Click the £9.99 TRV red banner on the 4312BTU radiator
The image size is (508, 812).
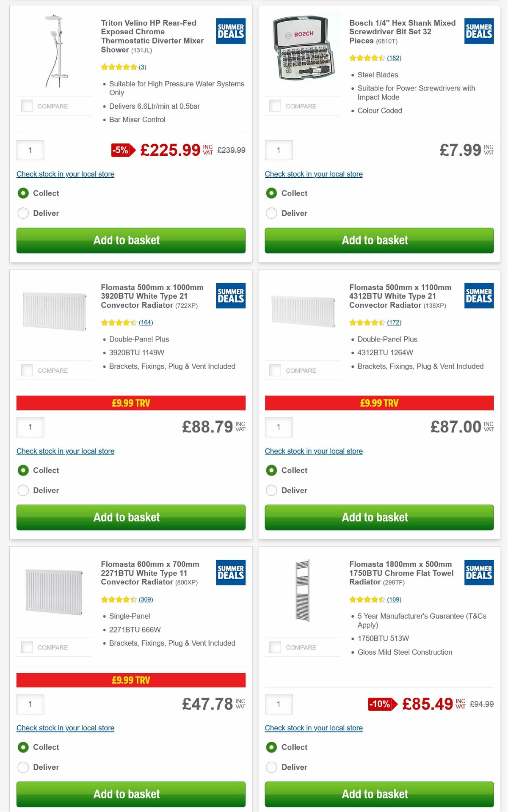[378, 403]
